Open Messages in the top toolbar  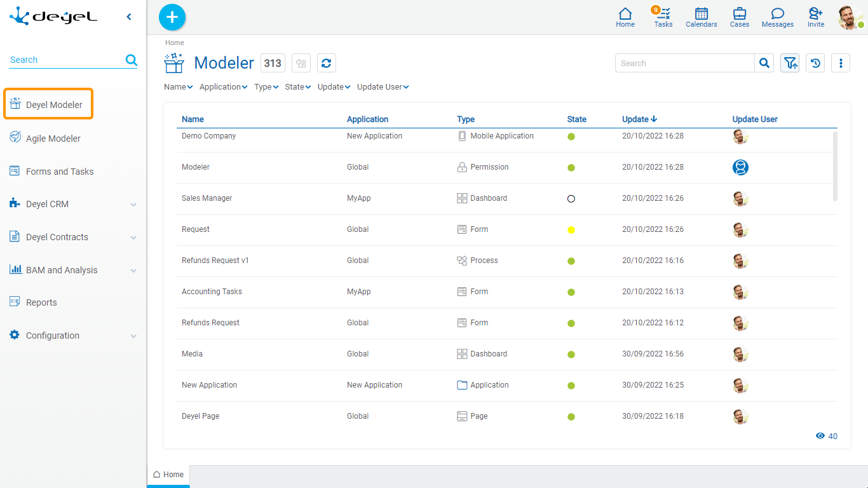pos(778,17)
